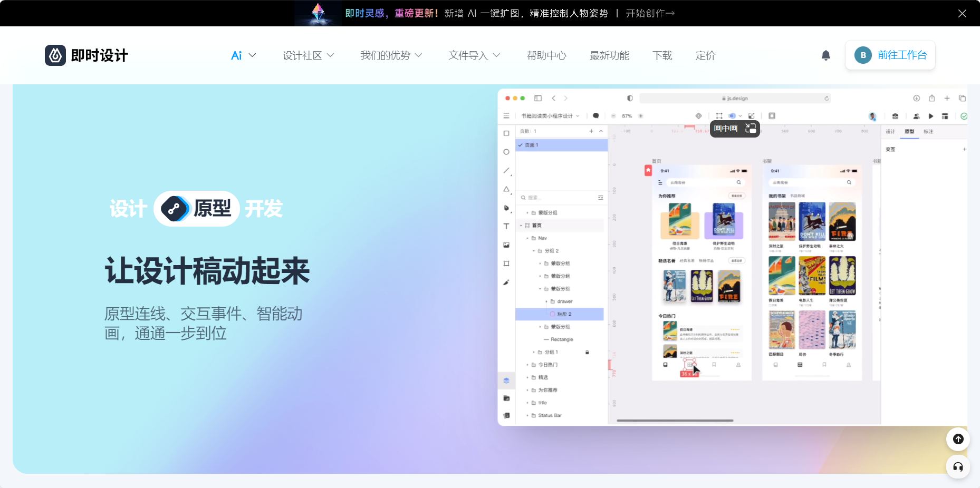The height and width of the screenshot is (488, 980).
Task: Click the toolbox briefcase icon in the demo
Action: tap(895, 116)
